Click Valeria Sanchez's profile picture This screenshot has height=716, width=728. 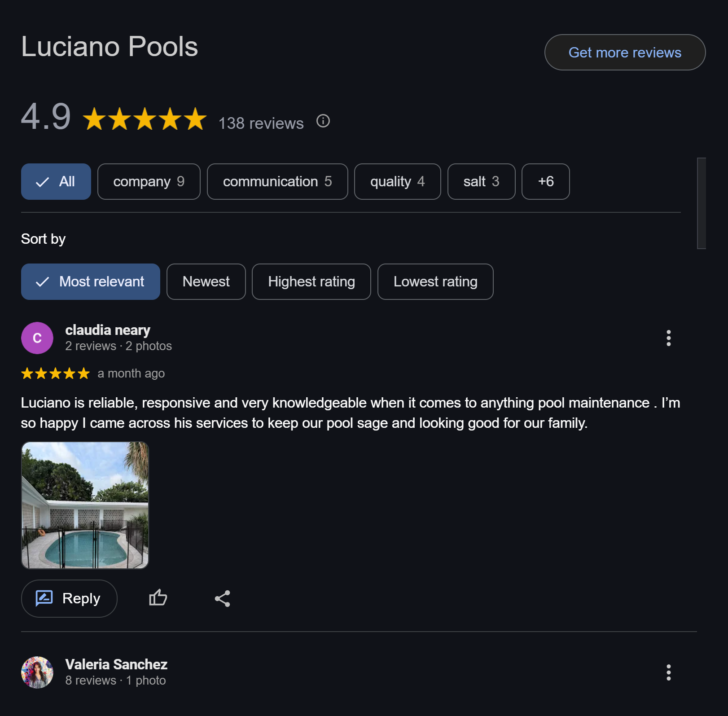37,672
